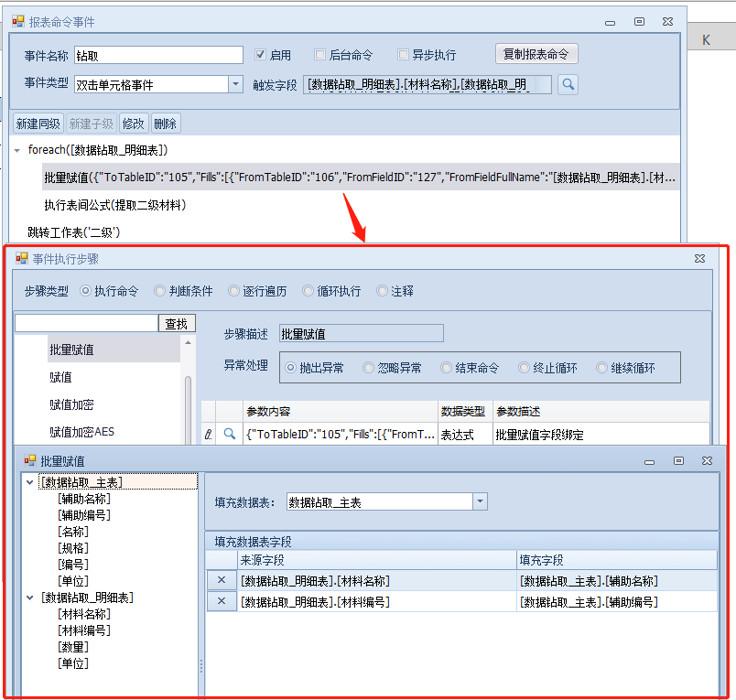Click the 复制报表命令 button

536,54
